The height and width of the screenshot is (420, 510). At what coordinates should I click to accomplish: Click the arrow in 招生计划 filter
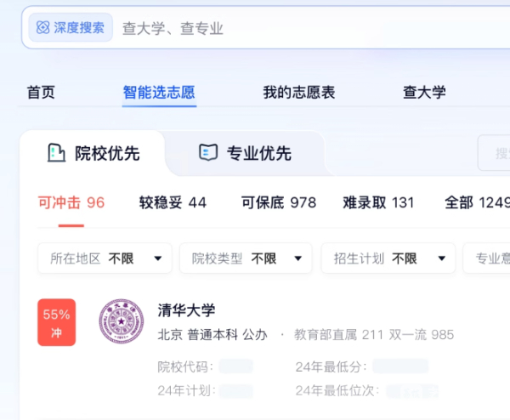tap(441, 258)
